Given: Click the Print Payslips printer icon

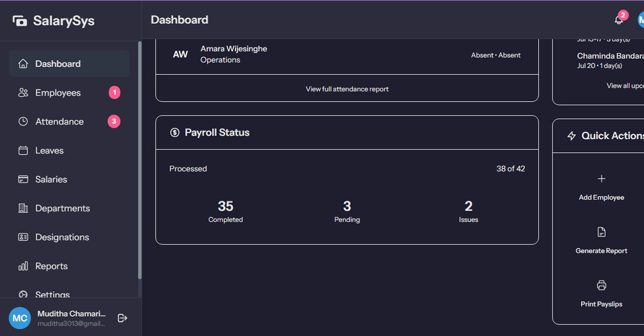Looking at the screenshot, I should [601, 285].
